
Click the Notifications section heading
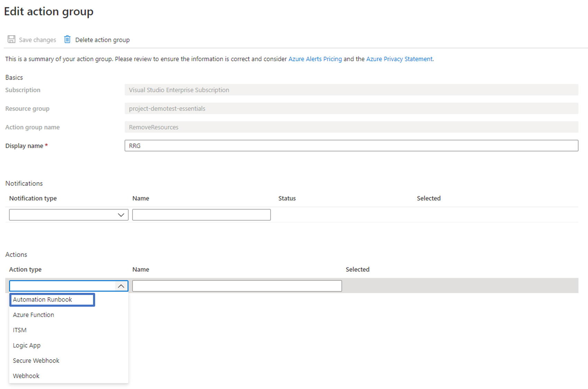tap(24, 183)
